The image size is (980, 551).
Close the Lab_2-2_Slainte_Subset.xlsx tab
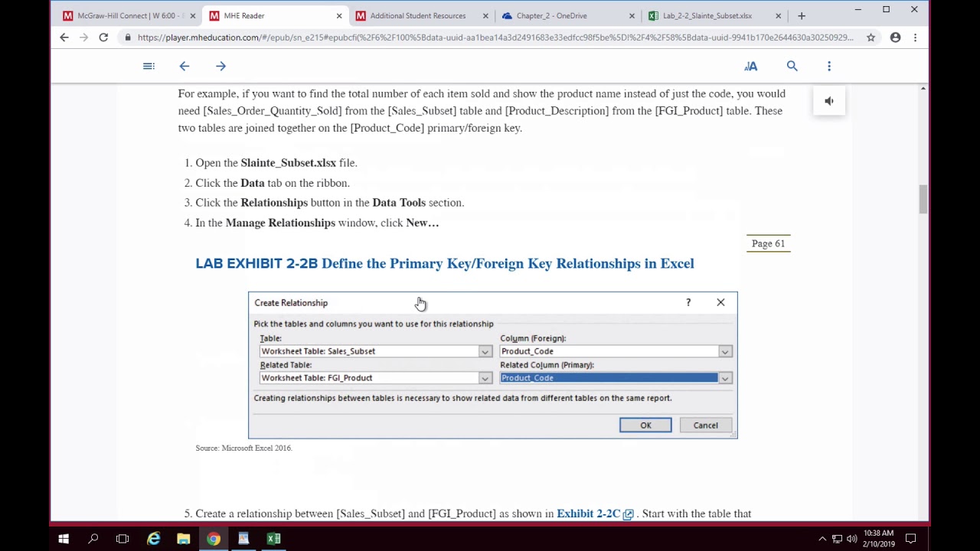tap(778, 15)
